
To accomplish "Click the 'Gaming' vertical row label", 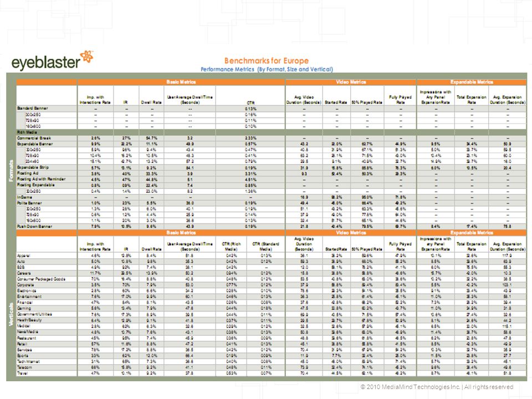I will tap(24, 309).
